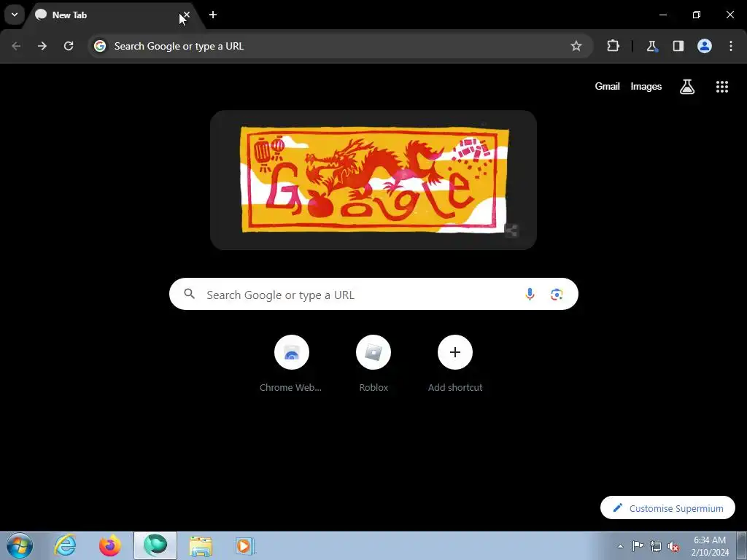Open the Images link
This screenshot has height=560, width=747.
646,86
